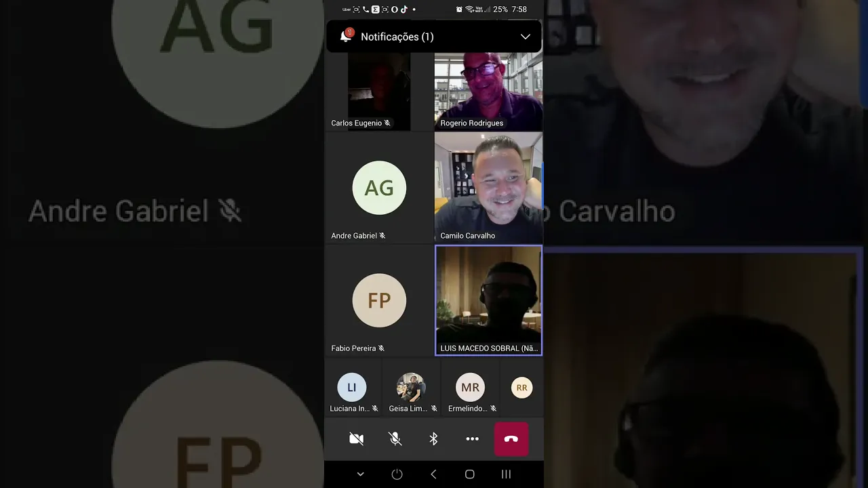The width and height of the screenshot is (868, 488).
Task: Tap the 7:58 clock in status bar
Action: 519,9
